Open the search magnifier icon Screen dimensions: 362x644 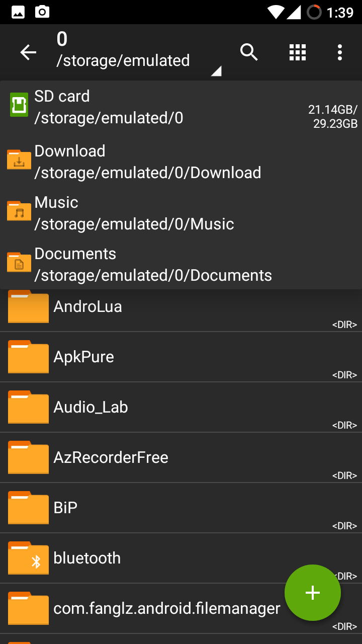[249, 52]
